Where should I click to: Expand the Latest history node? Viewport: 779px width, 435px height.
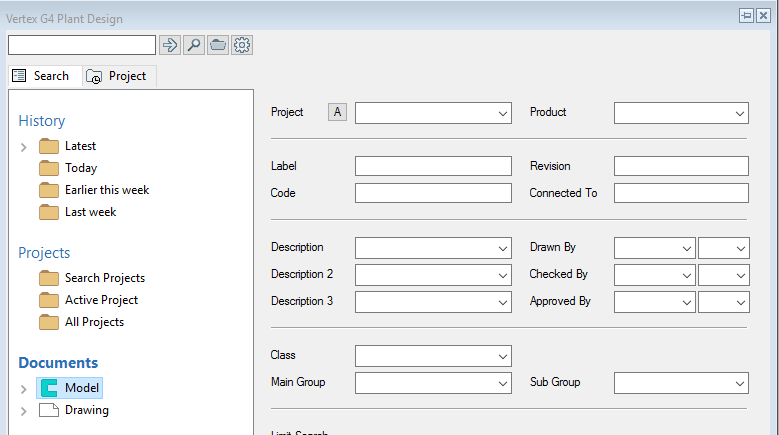[x=23, y=147]
